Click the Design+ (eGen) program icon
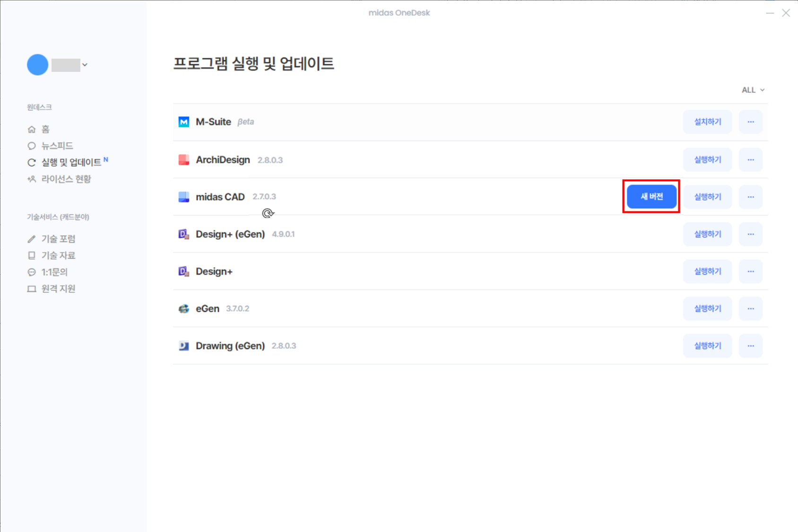 [183, 234]
